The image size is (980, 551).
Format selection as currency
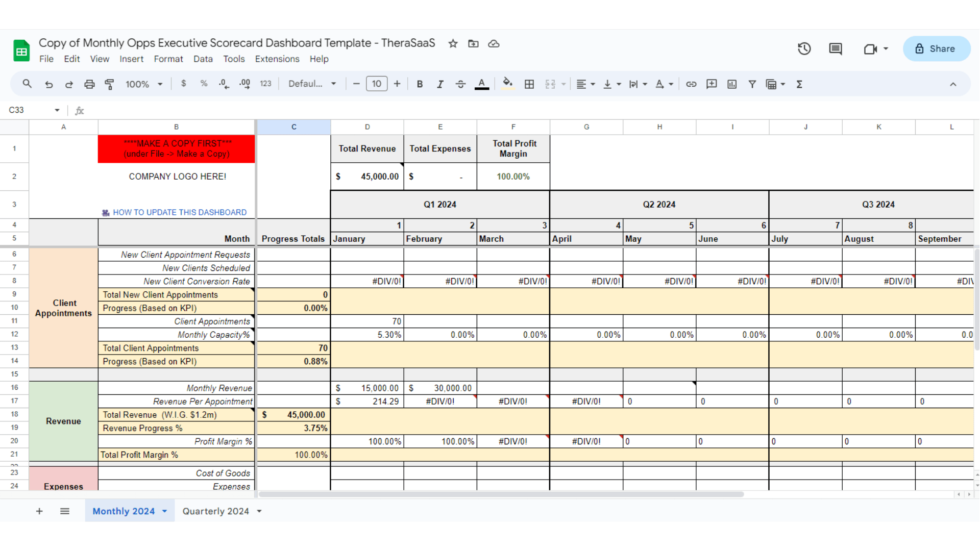point(184,84)
